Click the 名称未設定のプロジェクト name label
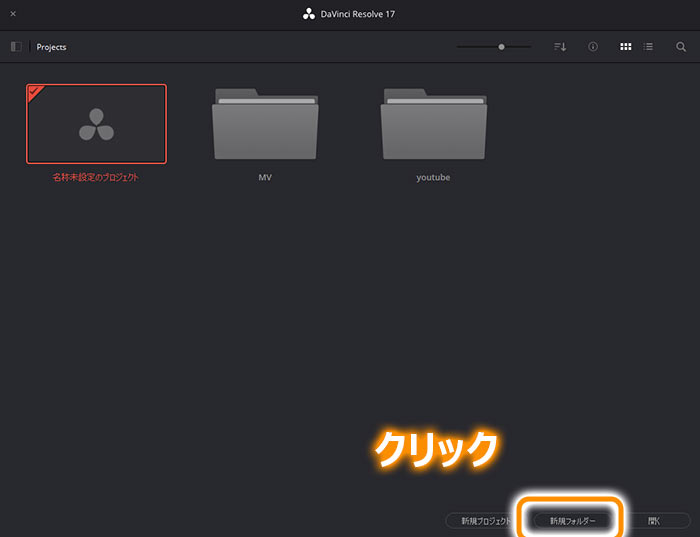This screenshot has width=700, height=537. point(96,177)
